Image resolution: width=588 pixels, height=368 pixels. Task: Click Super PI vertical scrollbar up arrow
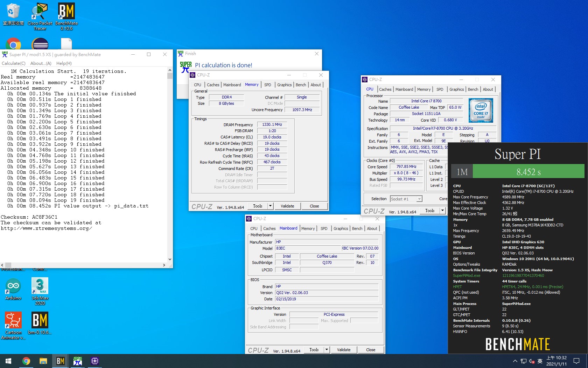click(x=170, y=70)
